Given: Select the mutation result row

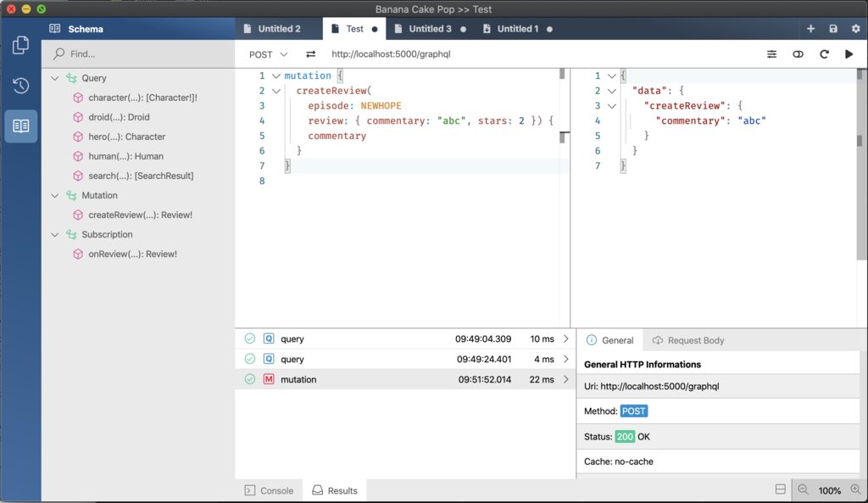Looking at the screenshot, I should tap(405, 379).
